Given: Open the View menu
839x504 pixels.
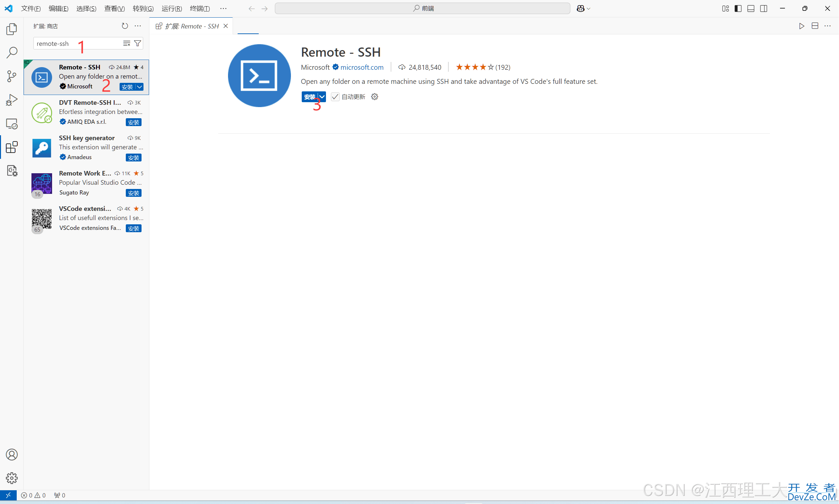Looking at the screenshot, I should (x=114, y=9).
